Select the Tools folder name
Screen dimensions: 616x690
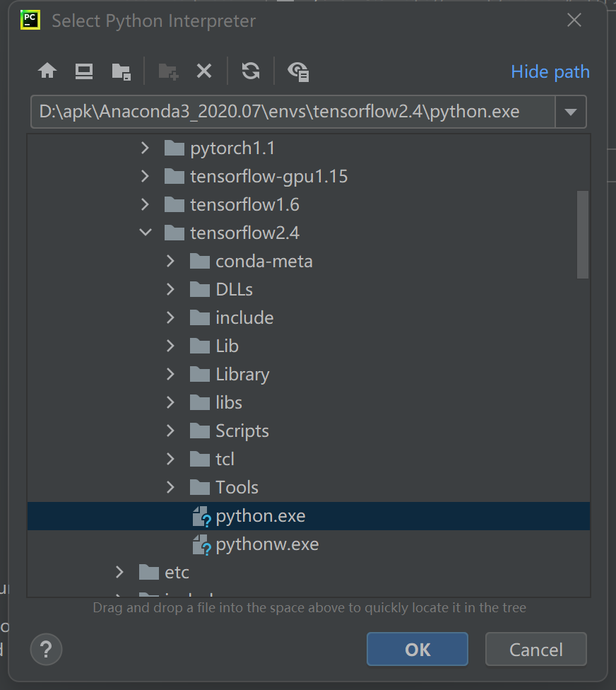click(x=237, y=488)
